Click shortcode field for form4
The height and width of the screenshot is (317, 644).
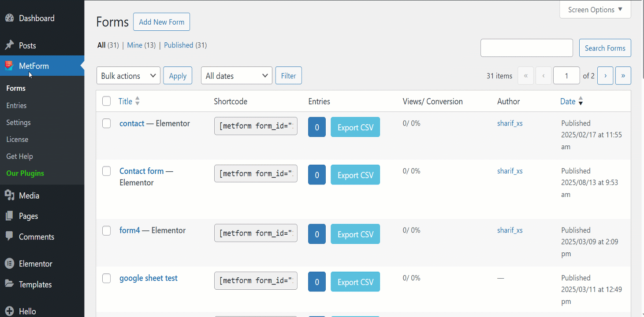click(x=256, y=233)
